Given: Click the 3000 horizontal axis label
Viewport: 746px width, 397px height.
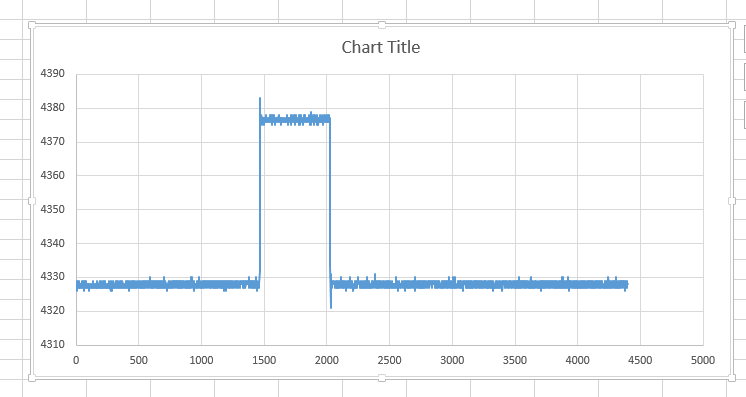Looking at the screenshot, I should click(452, 360).
